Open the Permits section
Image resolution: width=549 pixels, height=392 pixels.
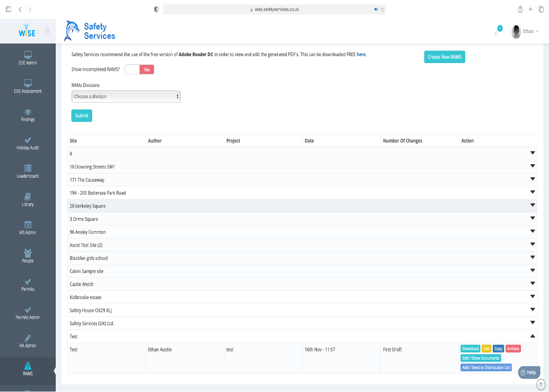pyautogui.click(x=28, y=285)
